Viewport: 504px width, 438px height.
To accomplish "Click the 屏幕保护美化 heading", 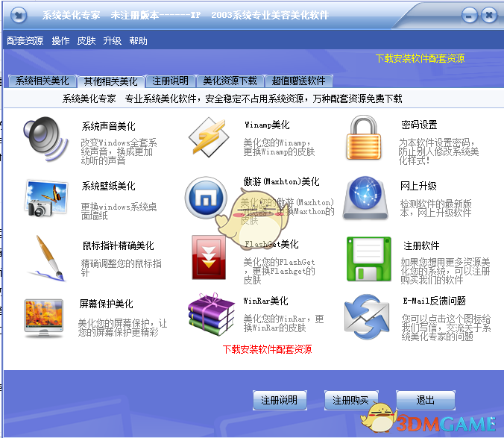I will tap(107, 304).
